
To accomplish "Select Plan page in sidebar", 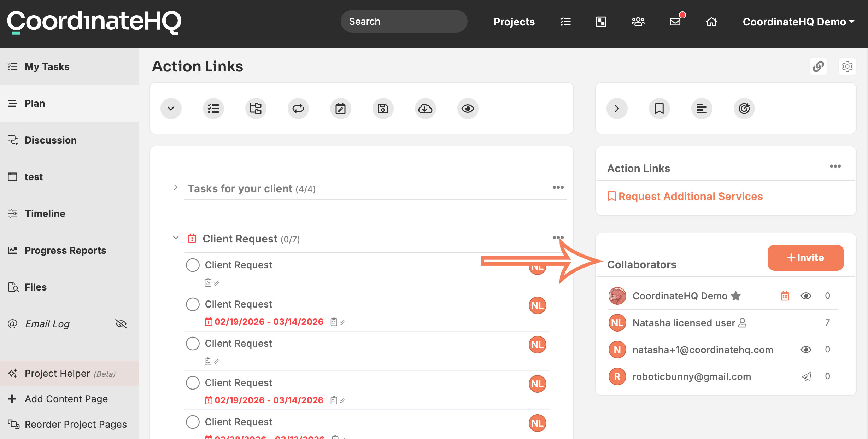I will 69,103.
